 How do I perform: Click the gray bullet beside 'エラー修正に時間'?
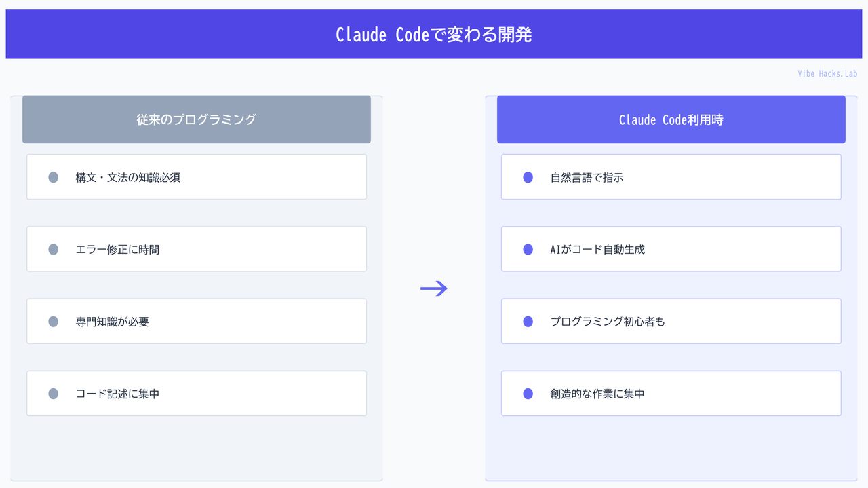(x=54, y=249)
